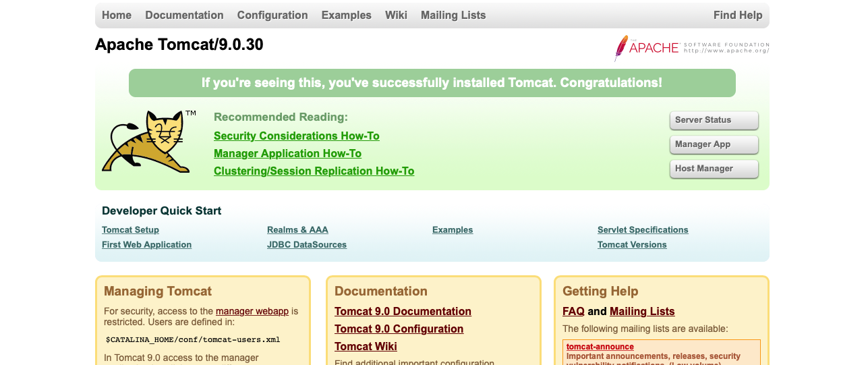
Task: Open Mailing Lists link under Getting Help
Action: tap(642, 312)
